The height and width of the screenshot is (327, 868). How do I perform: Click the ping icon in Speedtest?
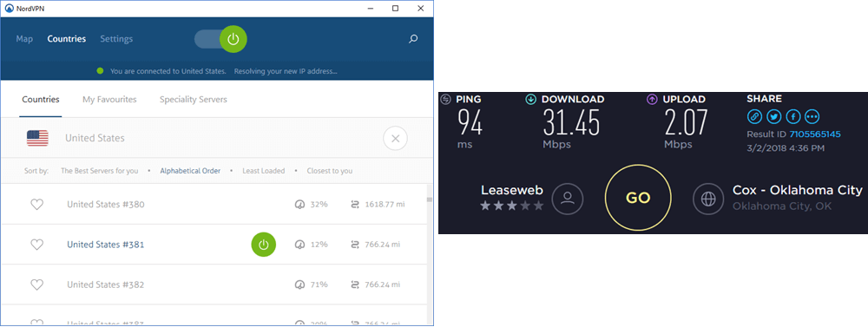click(445, 100)
